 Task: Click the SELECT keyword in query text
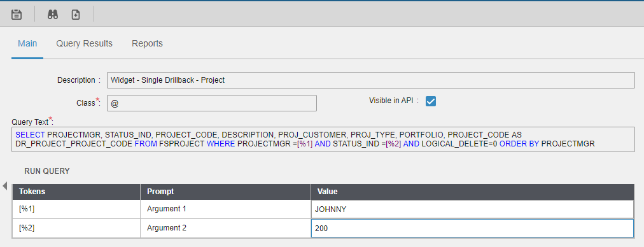31,135
